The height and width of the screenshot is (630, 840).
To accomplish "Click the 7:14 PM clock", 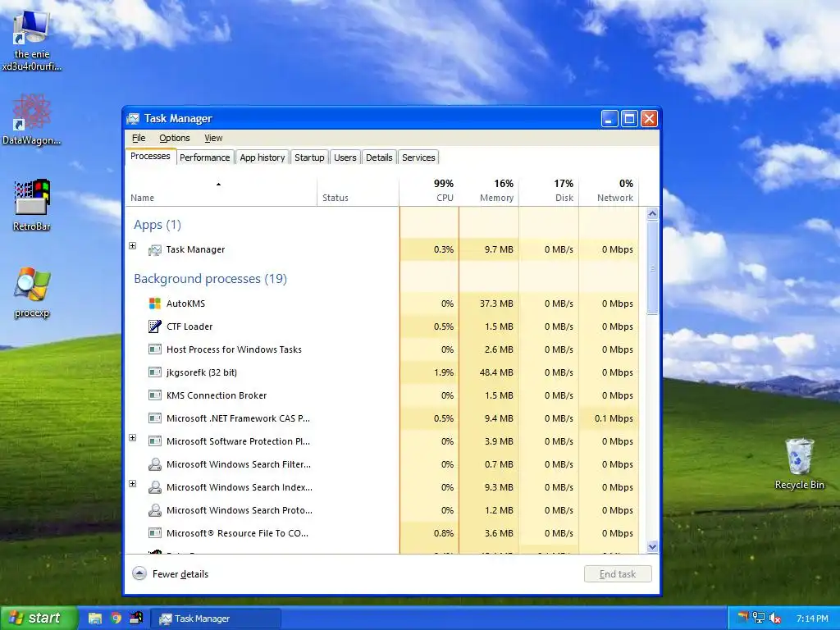I will click(812, 619).
